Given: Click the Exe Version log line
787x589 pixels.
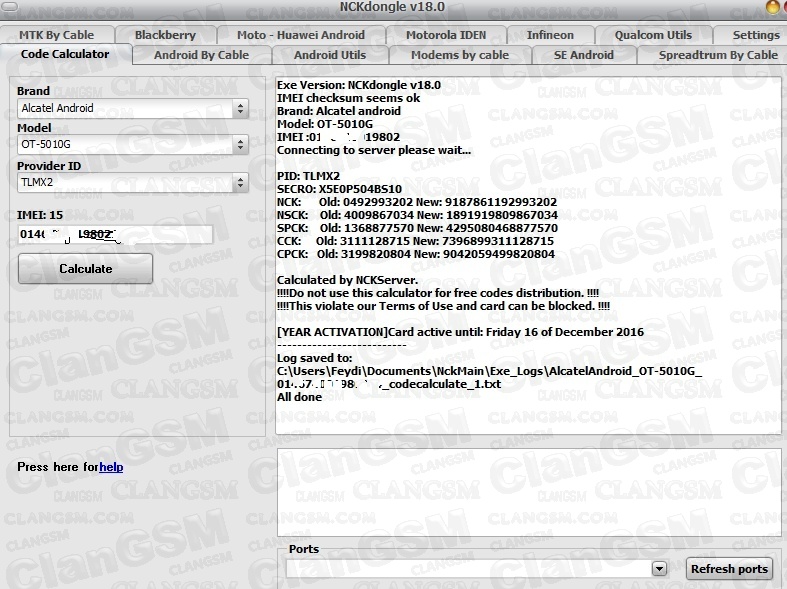Looking at the screenshot, I should click(359, 85).
